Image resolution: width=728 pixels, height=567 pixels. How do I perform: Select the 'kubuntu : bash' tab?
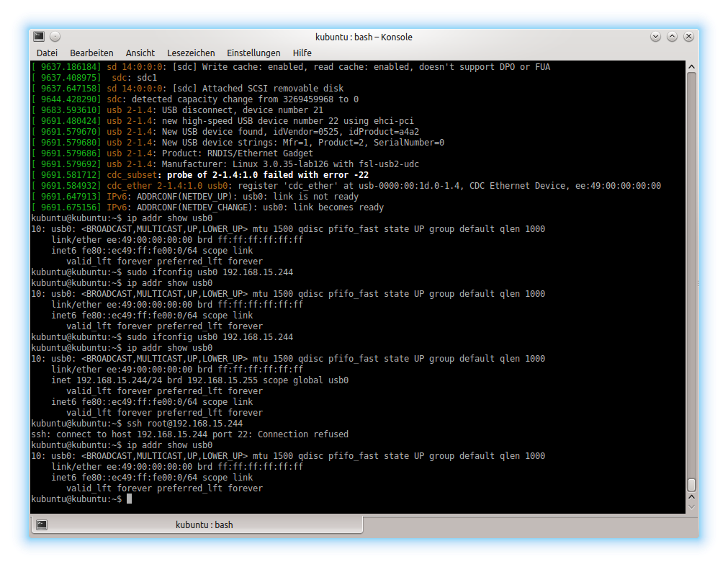pyautogui.click(x=197, y=524)
